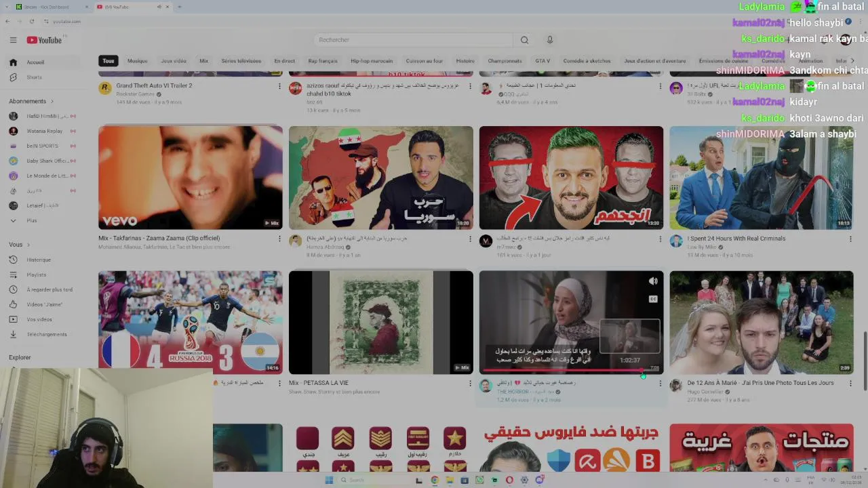Go back in the browser
868x488 pixels.
click(x=7, y=22)
